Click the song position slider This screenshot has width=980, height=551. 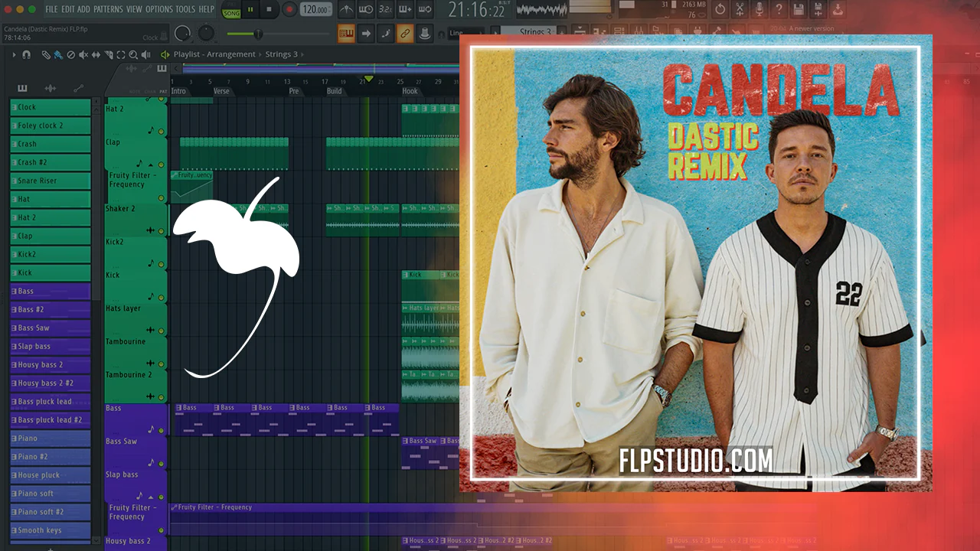pos(279,34)
